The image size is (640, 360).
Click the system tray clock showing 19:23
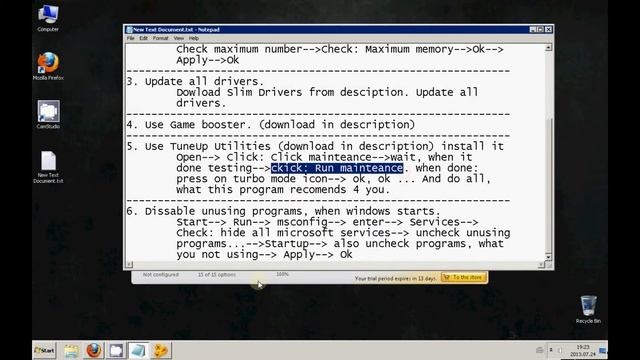[x=583, y=350]
